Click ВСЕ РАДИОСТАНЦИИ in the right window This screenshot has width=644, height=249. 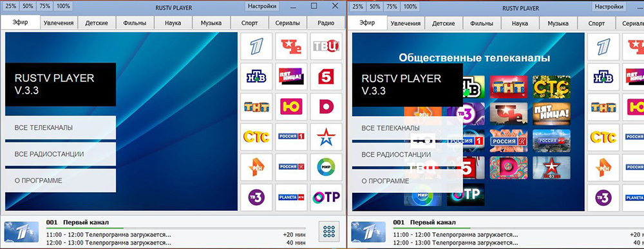point(408,154)
